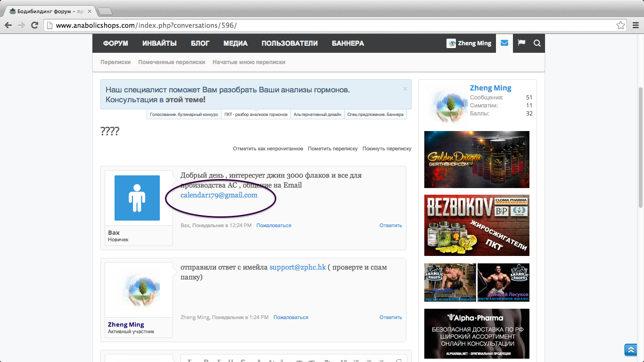This screenshot has width=644, height=362.
Task: Open the inbox envelope icon
Action: pos(504,43)
